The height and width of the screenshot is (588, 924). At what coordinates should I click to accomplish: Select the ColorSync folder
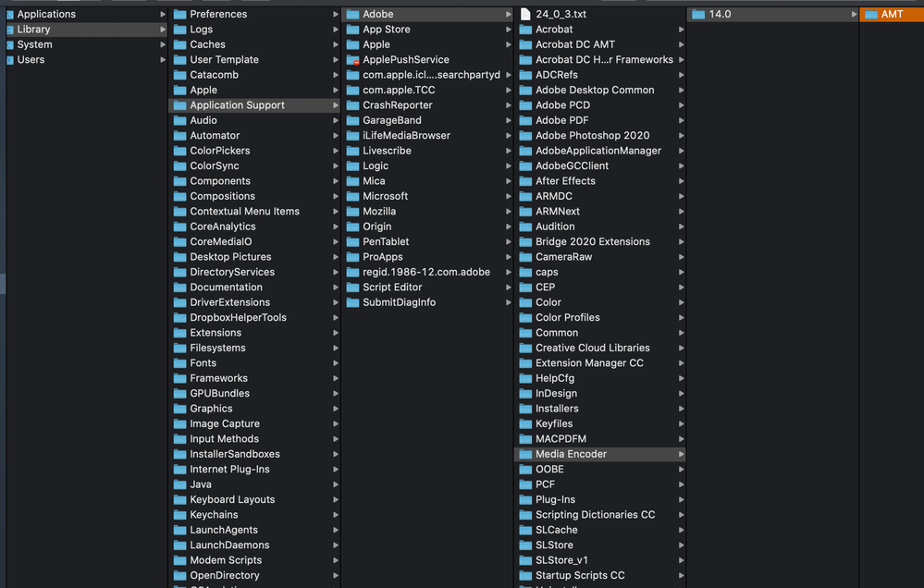point(254,166)
